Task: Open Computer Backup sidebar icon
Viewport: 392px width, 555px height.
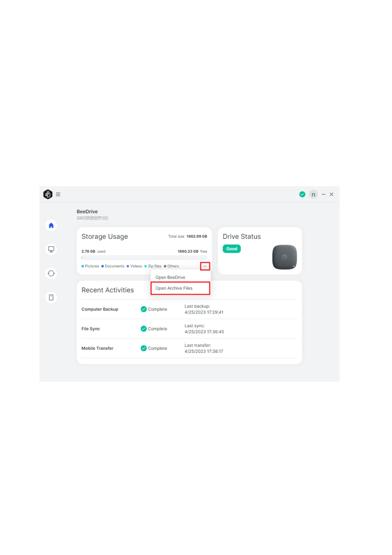Action: point(51,249)
